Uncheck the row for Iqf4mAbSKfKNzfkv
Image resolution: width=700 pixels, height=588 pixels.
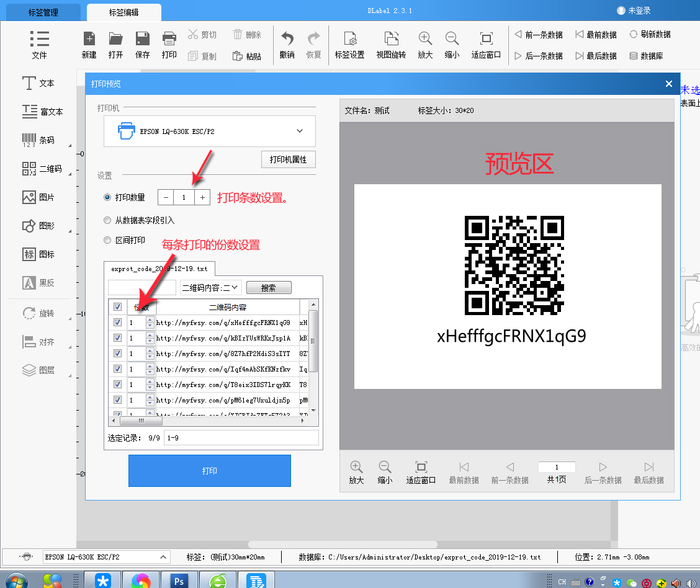point(117,369)
